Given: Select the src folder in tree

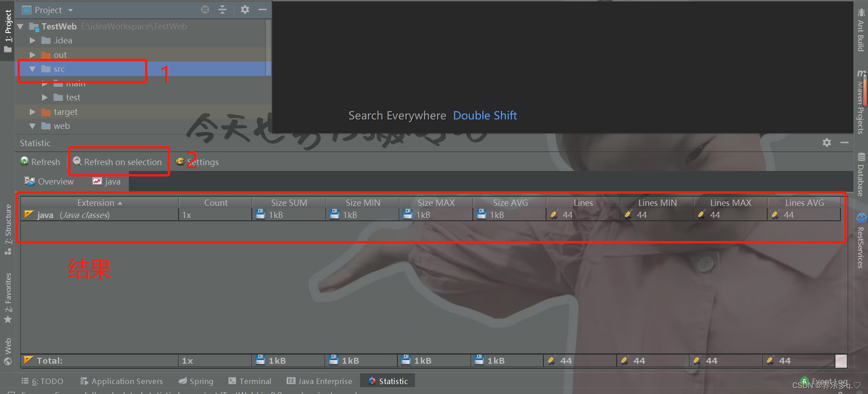Looking at the screenshot, I should [x=53, y=69].
